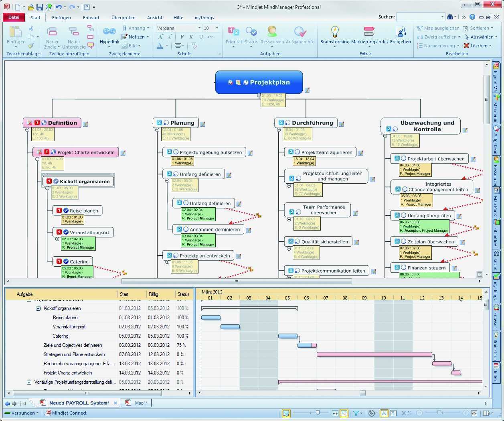
Task: Click the format painter brush icon
Action: (31, 45)
